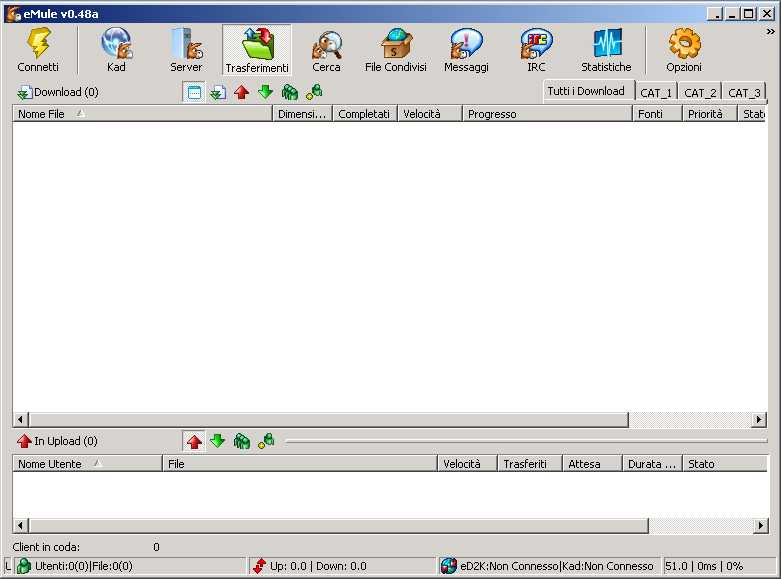Open the Messaggi messages page
The image size is (781, 579).
click(x=466, y=50)
